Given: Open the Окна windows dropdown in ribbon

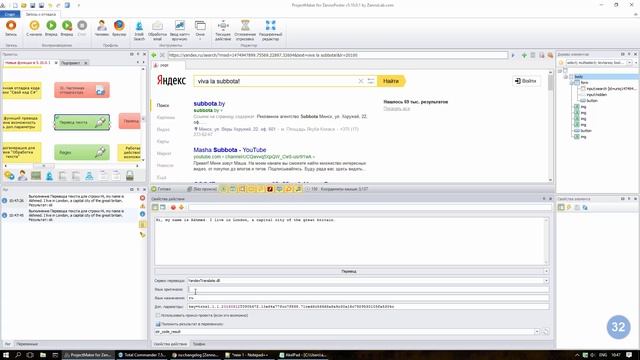Looking at the screenshot, I should pyautogui.click(x=200, y=30).
